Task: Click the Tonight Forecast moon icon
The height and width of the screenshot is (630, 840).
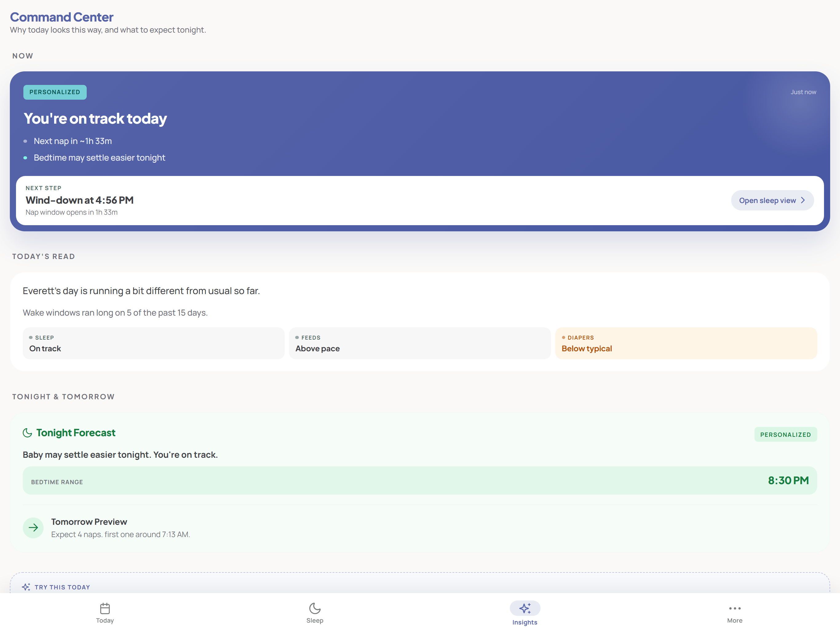Action: [27, 433]
